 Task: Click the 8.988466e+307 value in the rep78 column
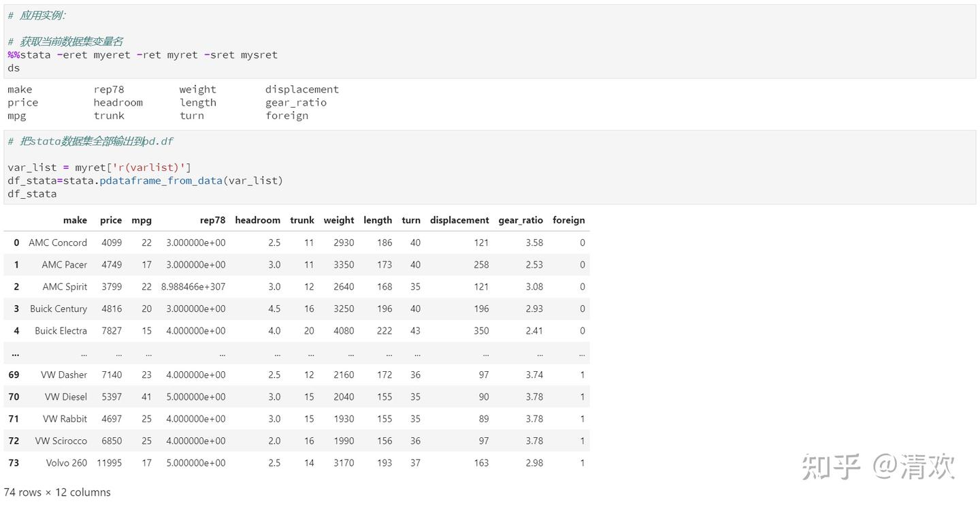click(193, 287)
